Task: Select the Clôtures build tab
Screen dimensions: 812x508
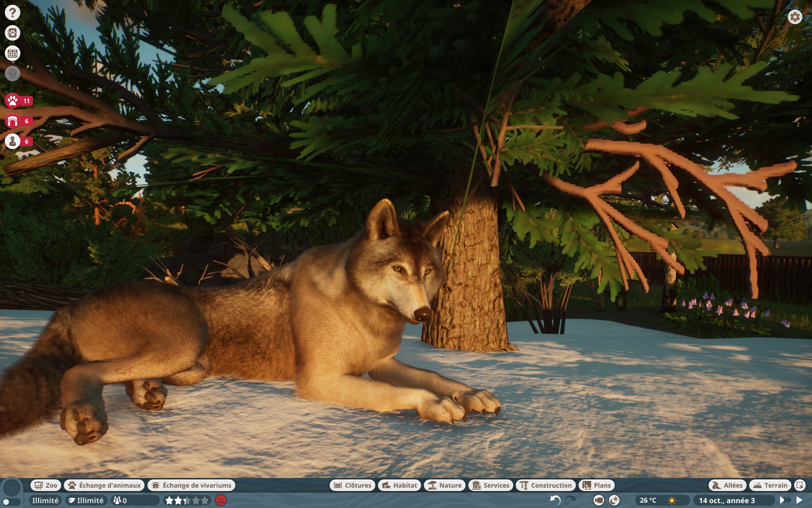Action: pos(353,485)
